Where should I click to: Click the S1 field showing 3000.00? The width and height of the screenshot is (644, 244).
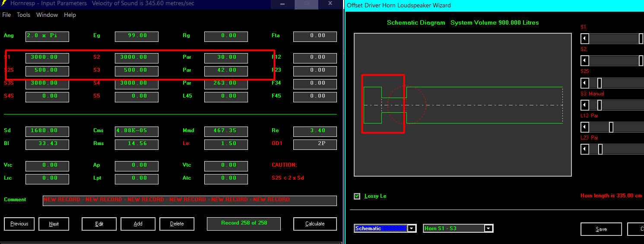(47, 58)
